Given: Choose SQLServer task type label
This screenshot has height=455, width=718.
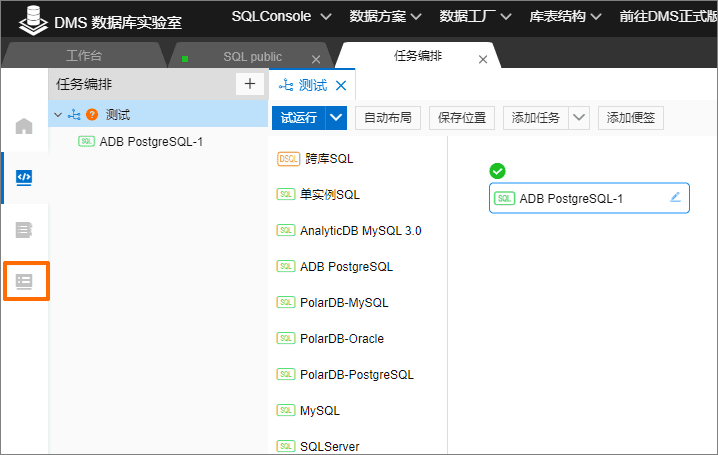Looking at the screenshot, I should coord(330,446).
